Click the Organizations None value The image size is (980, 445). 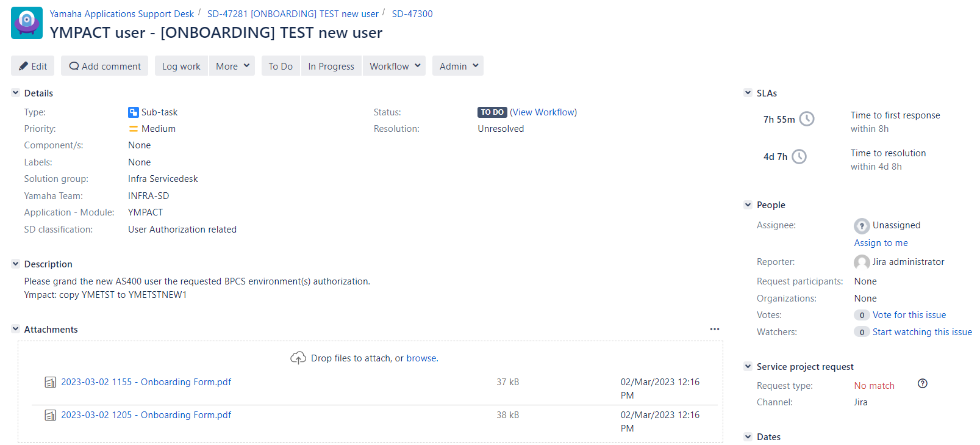865,298
